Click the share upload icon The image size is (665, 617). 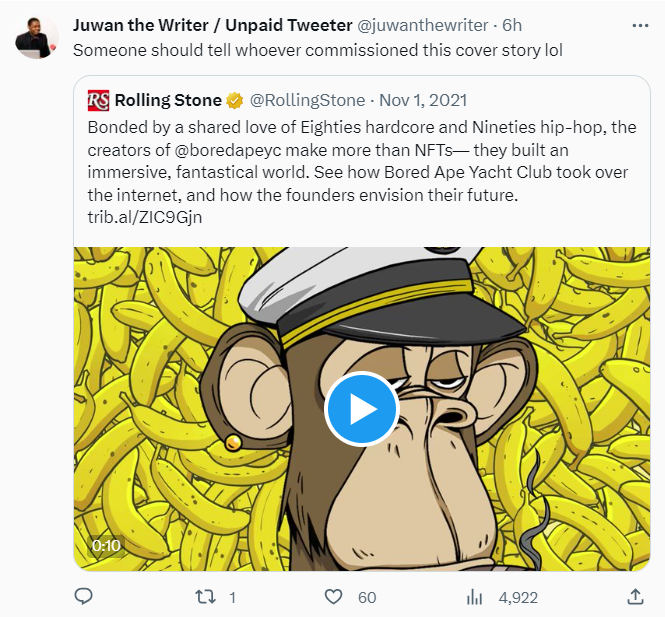634,597
